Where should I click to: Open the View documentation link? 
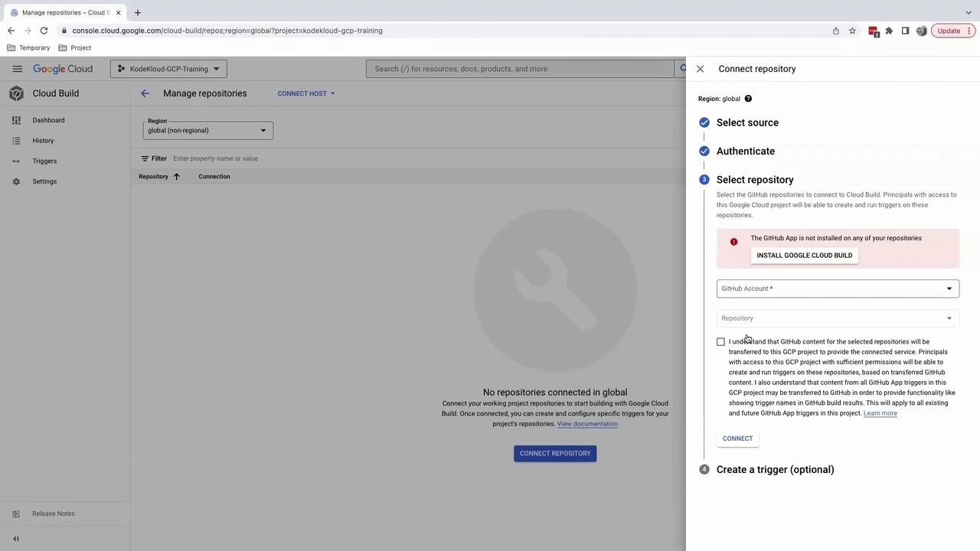click(x=587, y=424)
